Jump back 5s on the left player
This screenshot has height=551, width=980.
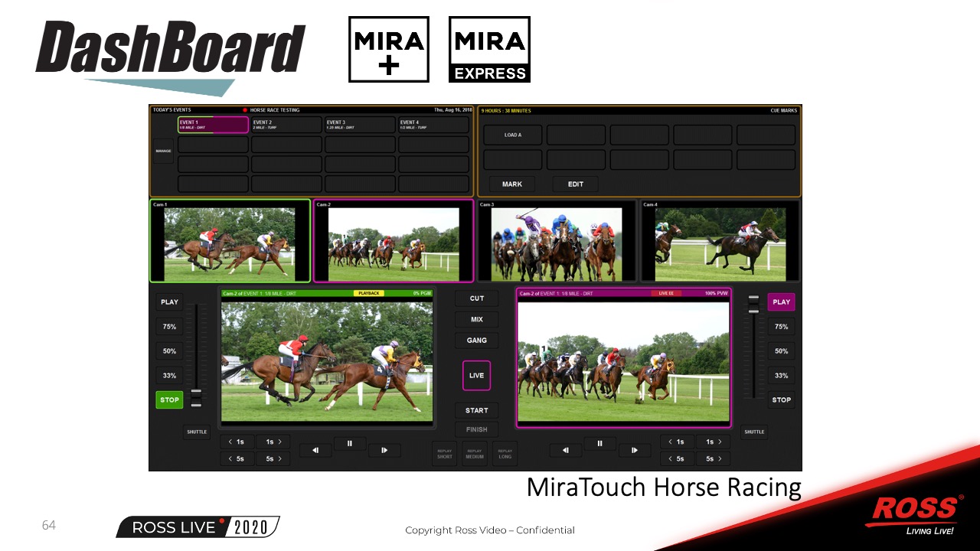[237, 459]
